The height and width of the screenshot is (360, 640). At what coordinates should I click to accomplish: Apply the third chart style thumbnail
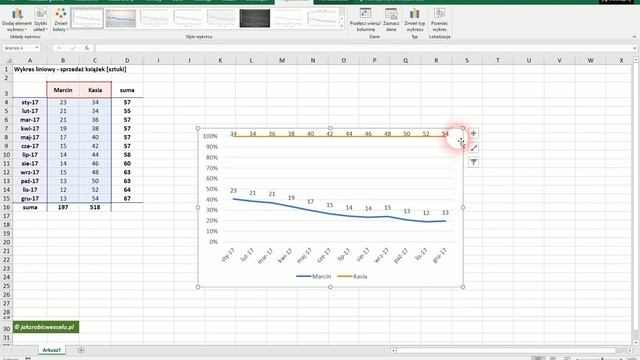(x=154, y=18)
